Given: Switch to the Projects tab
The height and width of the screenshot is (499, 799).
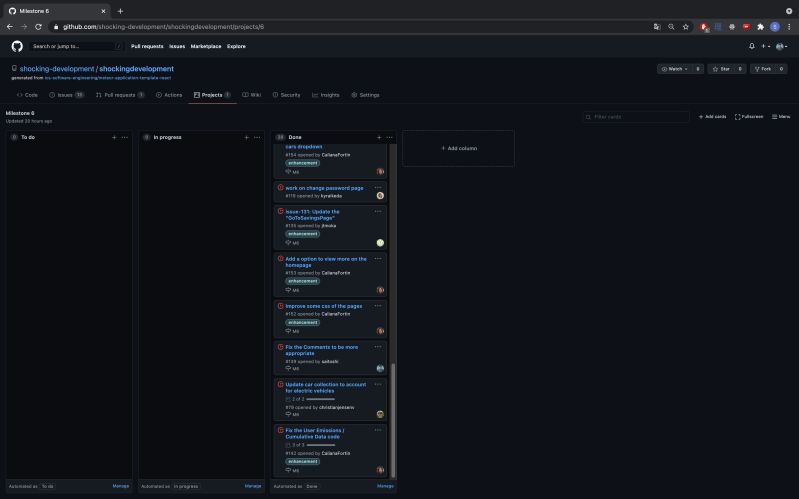Looking at the screenshot, I should (x=212, y=95).
